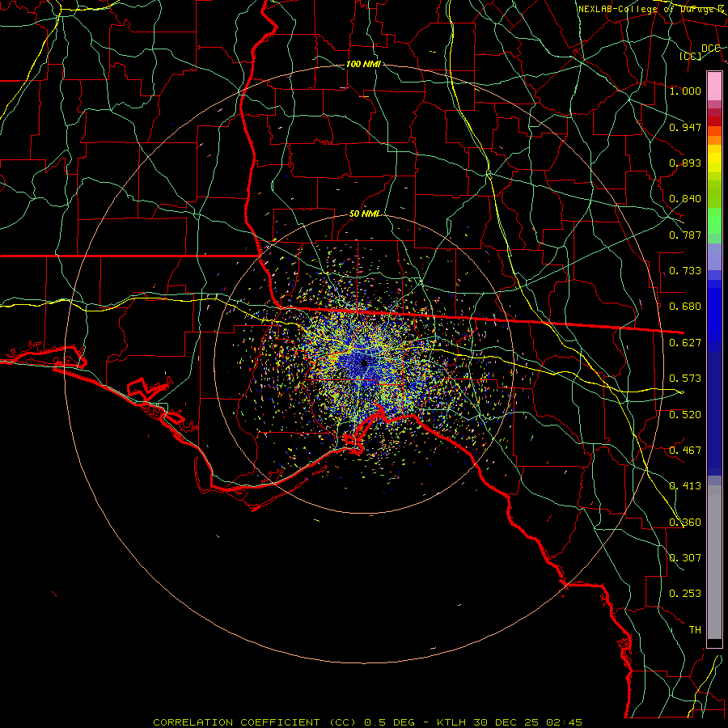Pick the bright green segment of the color scale
The height and width of the screenshot is (728, 728).
point(714,221)
